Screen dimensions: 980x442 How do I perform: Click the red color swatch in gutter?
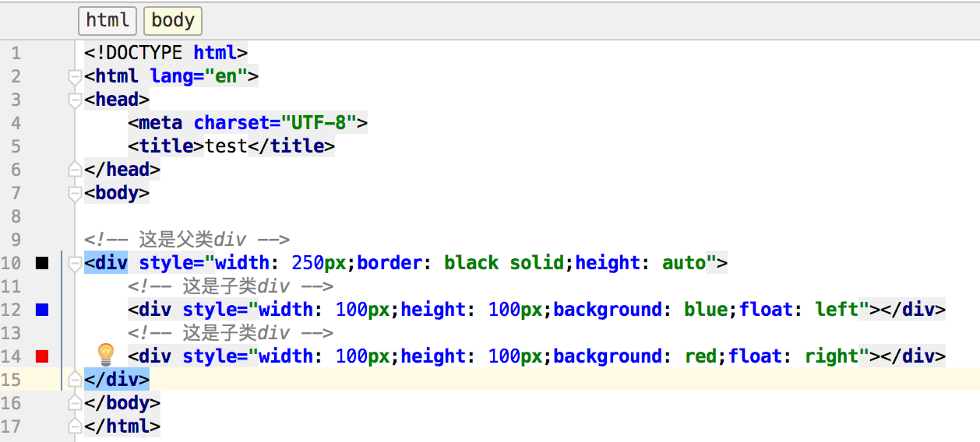42,356
